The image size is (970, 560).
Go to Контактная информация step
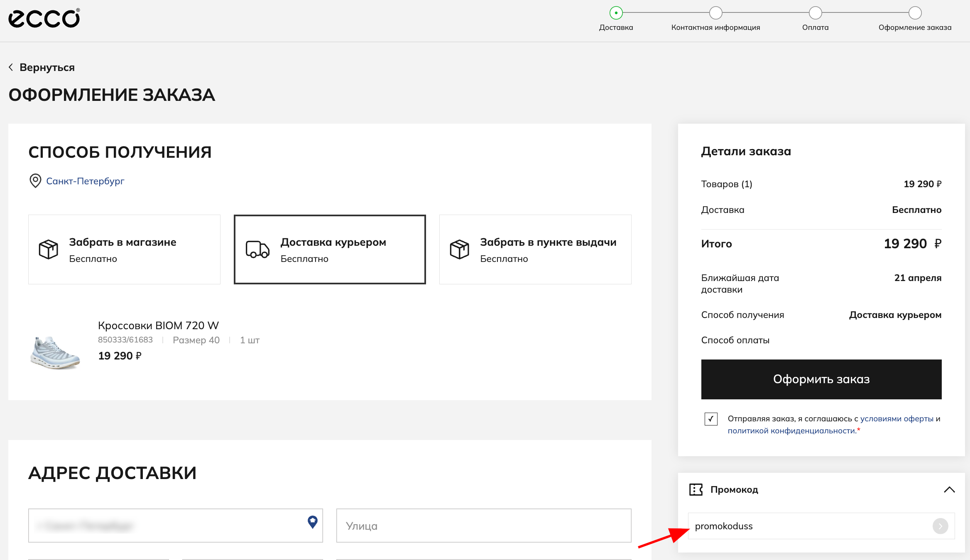point(715,13)
